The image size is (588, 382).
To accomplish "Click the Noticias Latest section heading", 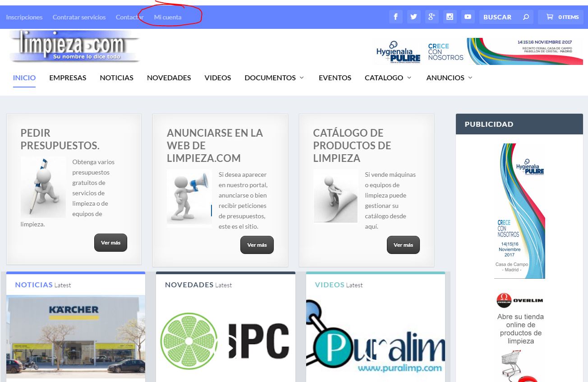I will [x=43, y=285].
